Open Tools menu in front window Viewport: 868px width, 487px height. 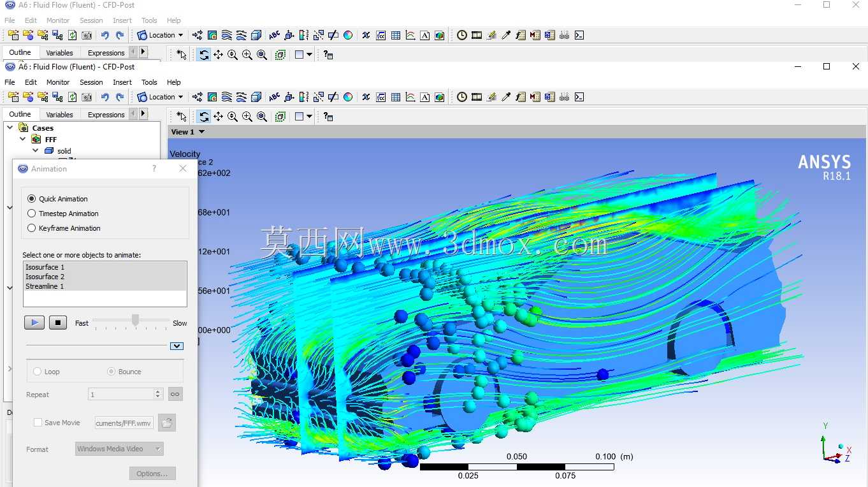[149, 82]
